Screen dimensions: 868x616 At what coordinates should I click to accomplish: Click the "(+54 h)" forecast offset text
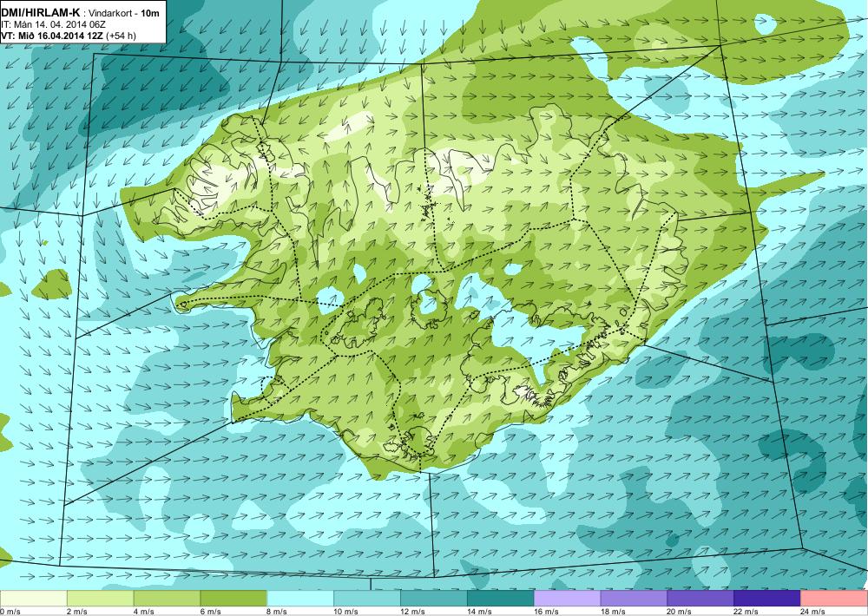pyautogui.click(x=121, y=36)
